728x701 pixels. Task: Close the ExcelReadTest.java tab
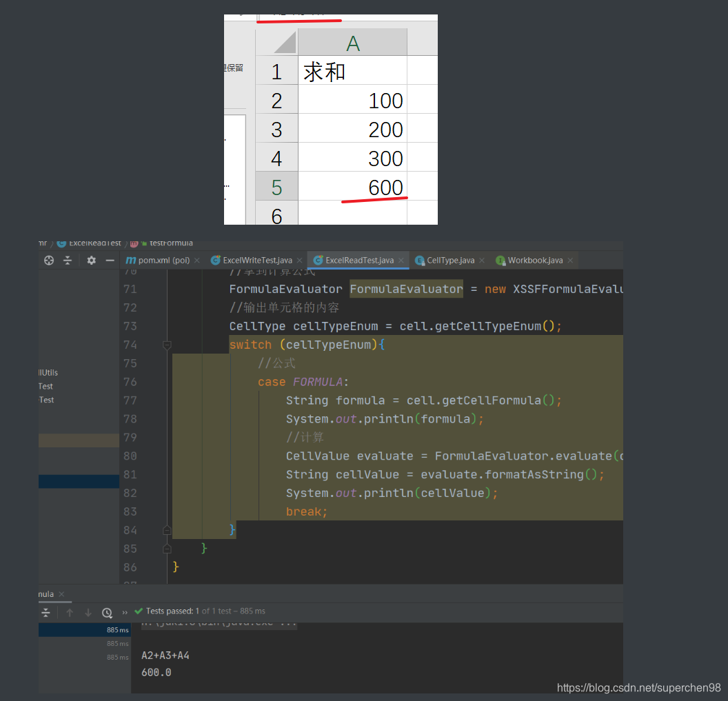point(401,261)
